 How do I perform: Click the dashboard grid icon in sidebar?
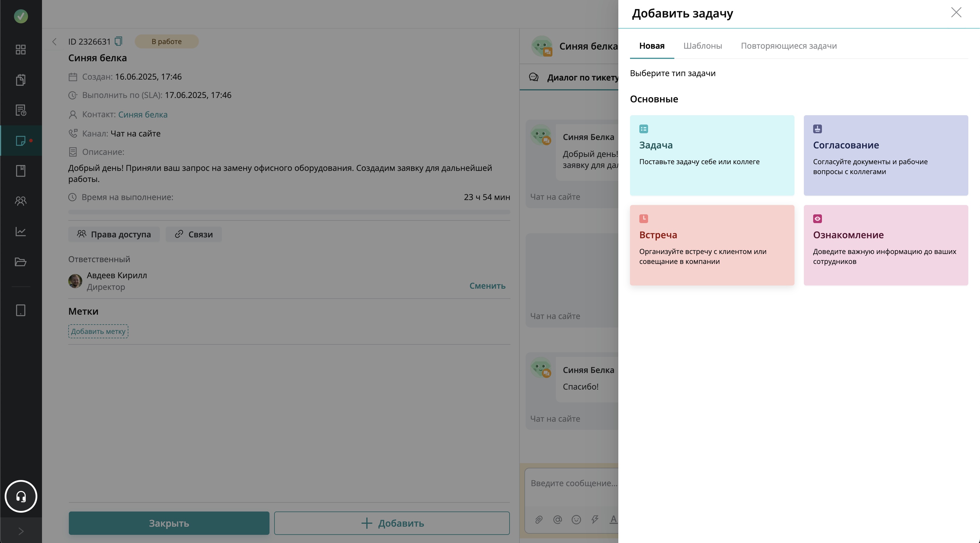[x=20, y=50]
